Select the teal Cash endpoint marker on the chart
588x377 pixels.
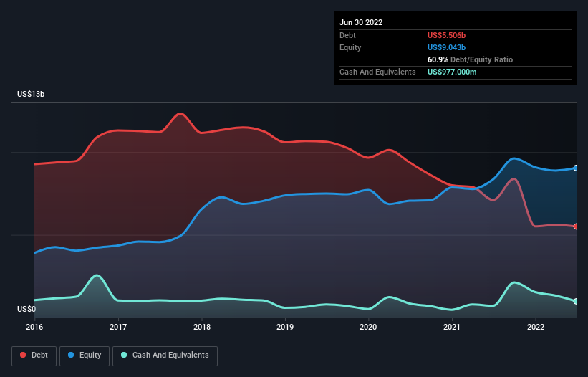(x=576, y=302)
